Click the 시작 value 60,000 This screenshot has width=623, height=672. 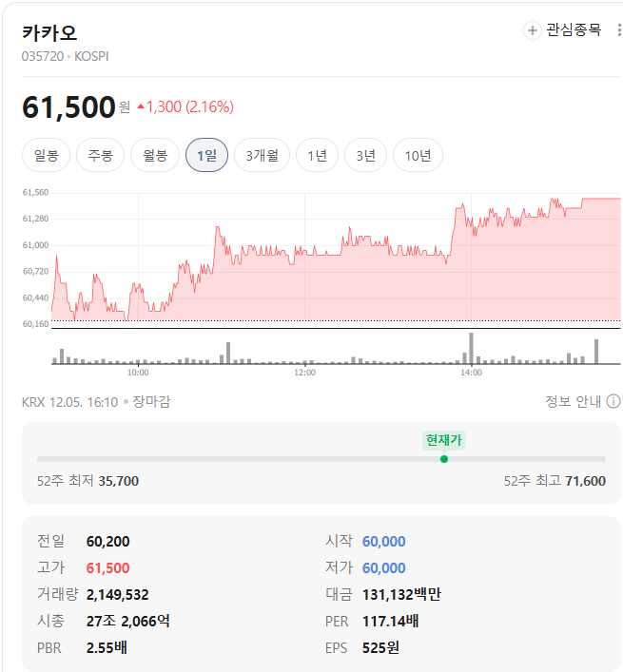click(383, 542)
